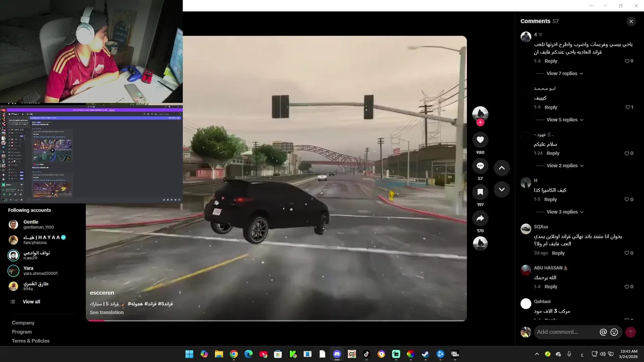Expand View 5 replies

(x=565, y=120)
